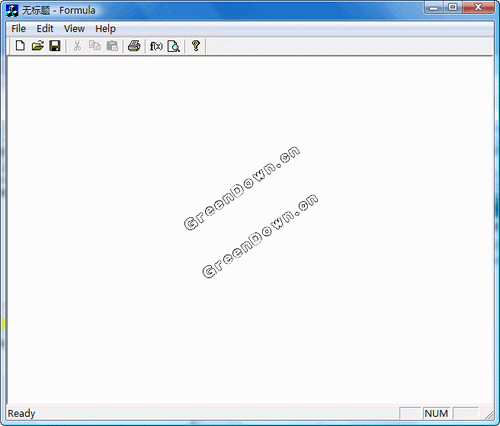Click the NUM indicator in status bar

436,413
